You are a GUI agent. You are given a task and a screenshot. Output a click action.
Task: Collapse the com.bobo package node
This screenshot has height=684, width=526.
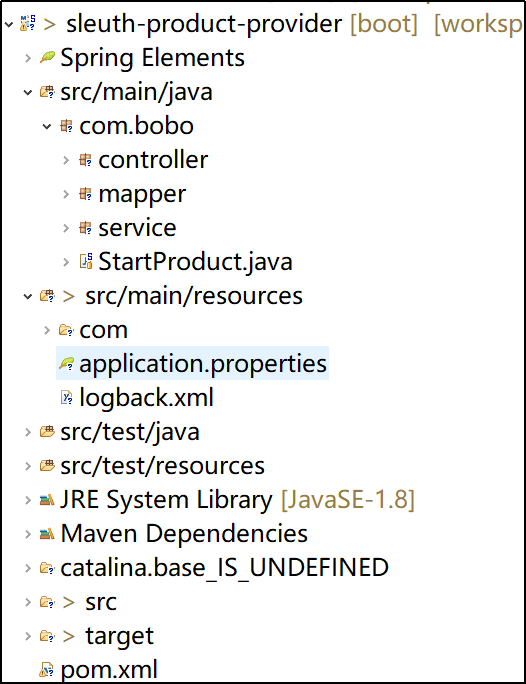pyautogui.click(x=47, y=127)
